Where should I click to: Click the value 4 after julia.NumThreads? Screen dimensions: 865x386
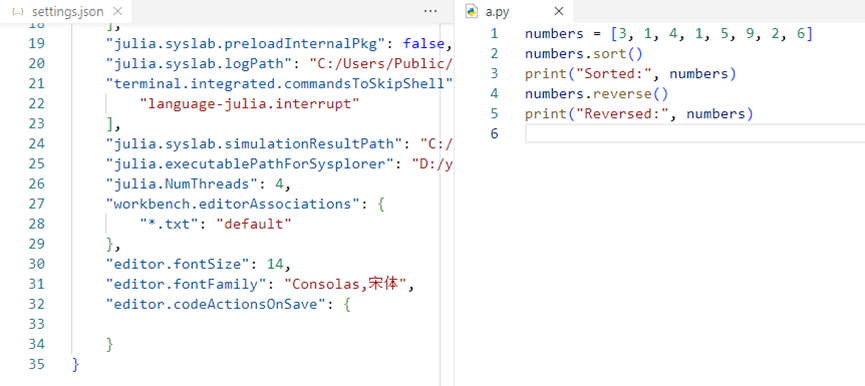coord(279,184)
